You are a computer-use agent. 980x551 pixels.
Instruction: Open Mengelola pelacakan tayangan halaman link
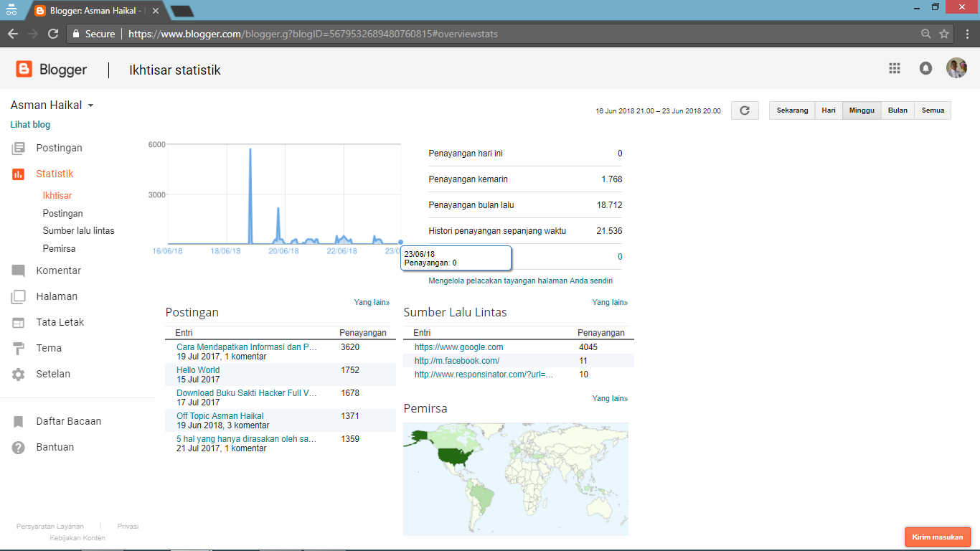[x=520, y=281]
